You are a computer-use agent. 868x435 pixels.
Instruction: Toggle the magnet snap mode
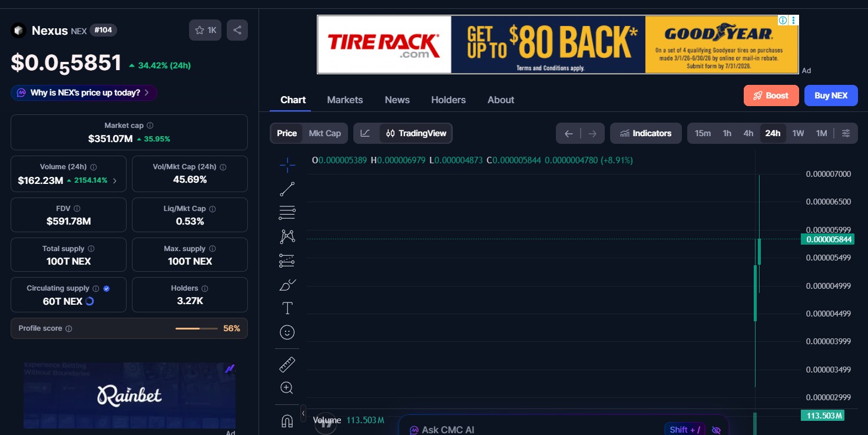(287, 421)
